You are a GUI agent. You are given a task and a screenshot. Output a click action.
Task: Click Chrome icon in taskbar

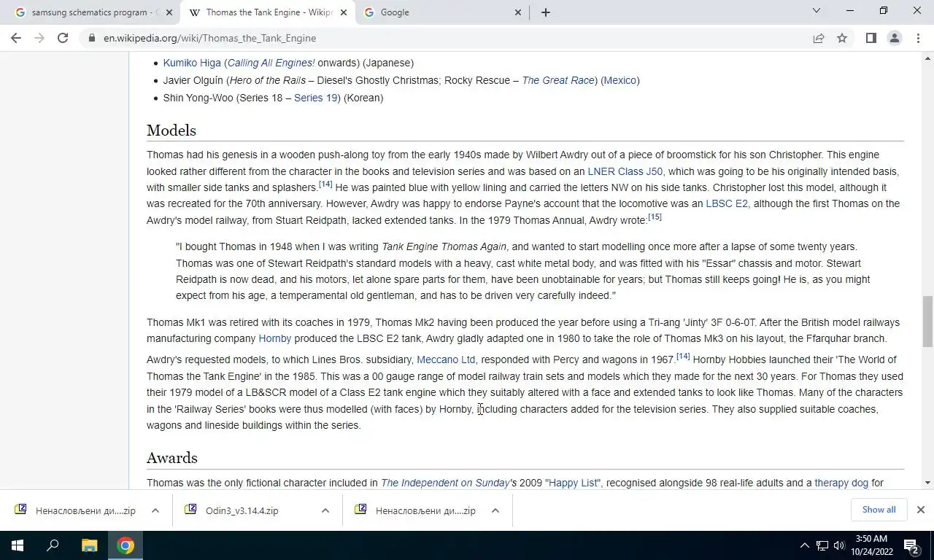coord(126,545)
